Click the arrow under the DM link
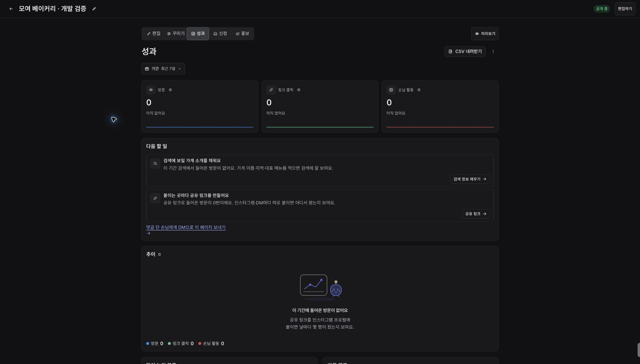This screenshot has height=364, width=640. 149,233
